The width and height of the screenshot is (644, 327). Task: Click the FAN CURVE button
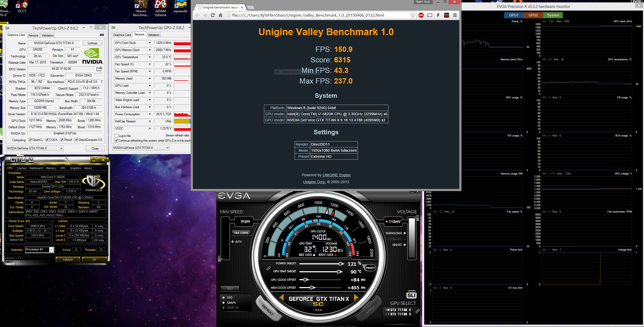click(241, 233)
